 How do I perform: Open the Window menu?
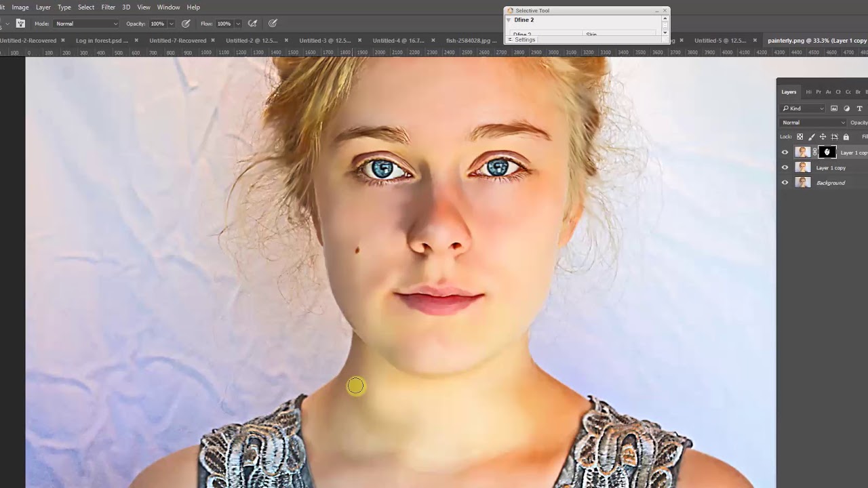(168, 7)
